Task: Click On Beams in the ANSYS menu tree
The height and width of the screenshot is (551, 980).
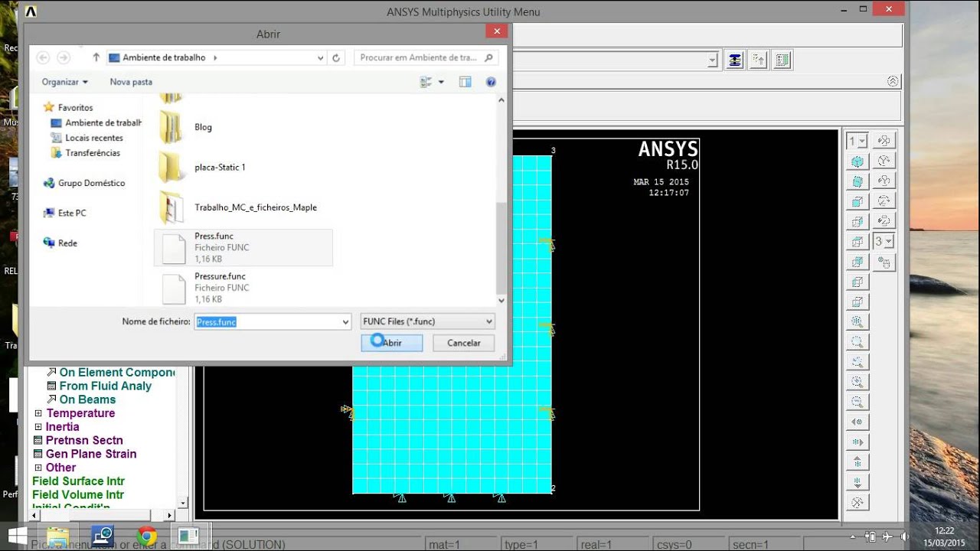Action: tap(87, 399)
